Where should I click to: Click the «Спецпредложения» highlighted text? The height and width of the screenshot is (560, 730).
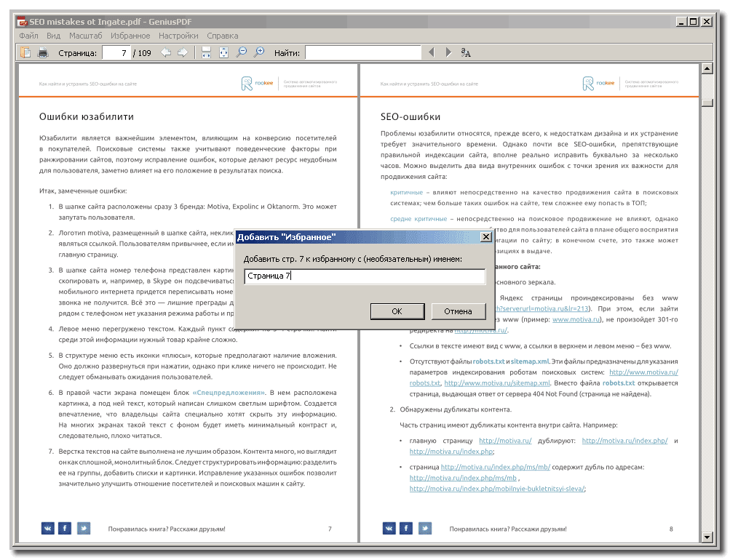tap(229, 393)
